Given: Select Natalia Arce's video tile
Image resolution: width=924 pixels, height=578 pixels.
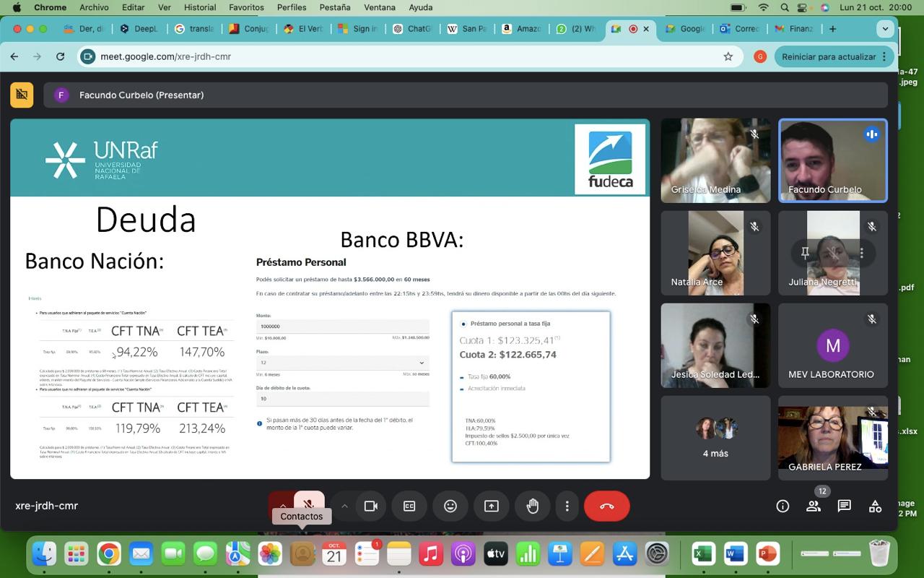Looking at the screenshot, I should [x=715, y=252].
